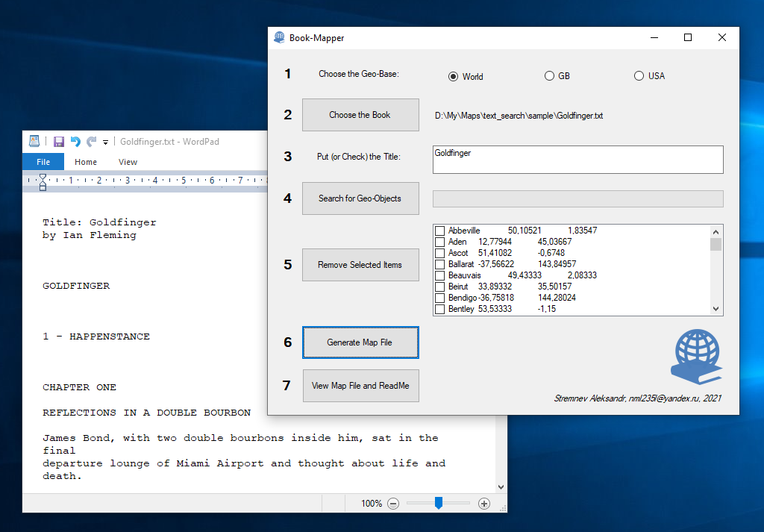
Task: Check the Ascot list item checkbox
Action: pyautogui.click(x=439, y=254)
